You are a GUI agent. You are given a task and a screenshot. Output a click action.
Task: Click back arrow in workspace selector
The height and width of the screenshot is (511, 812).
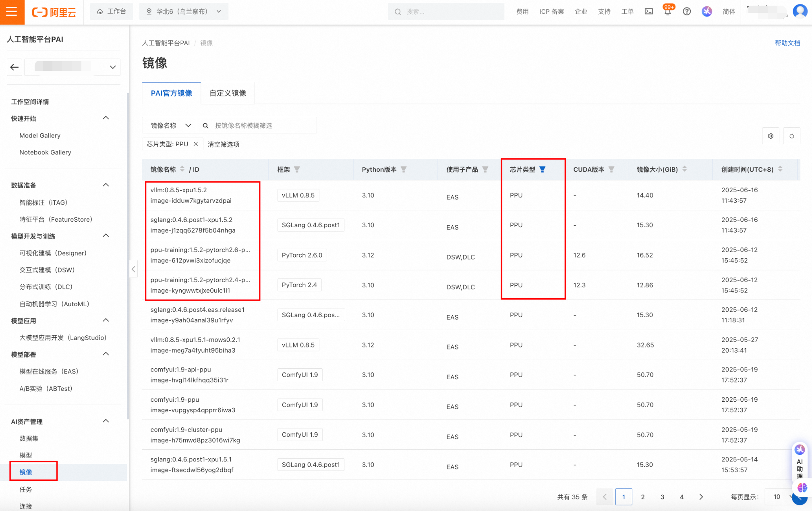pyautogui.click(x=14, y=67)
